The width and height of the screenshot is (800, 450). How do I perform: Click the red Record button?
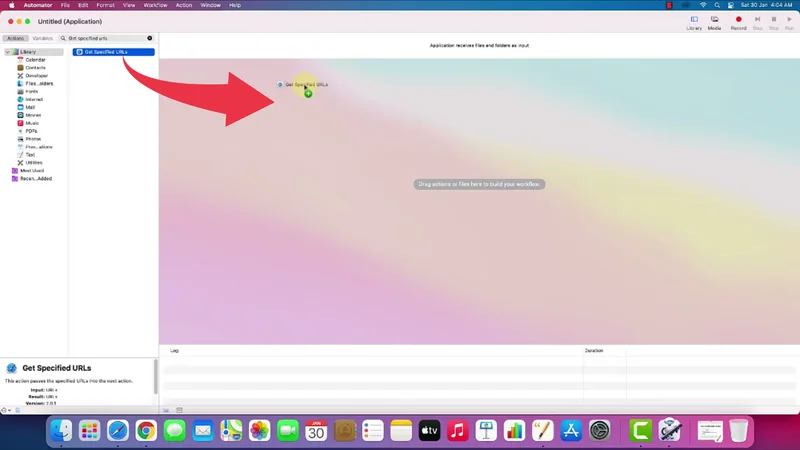click(738, 21)
